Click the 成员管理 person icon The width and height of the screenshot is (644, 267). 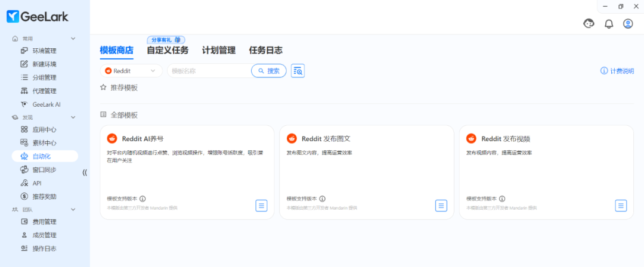point(24,235)
